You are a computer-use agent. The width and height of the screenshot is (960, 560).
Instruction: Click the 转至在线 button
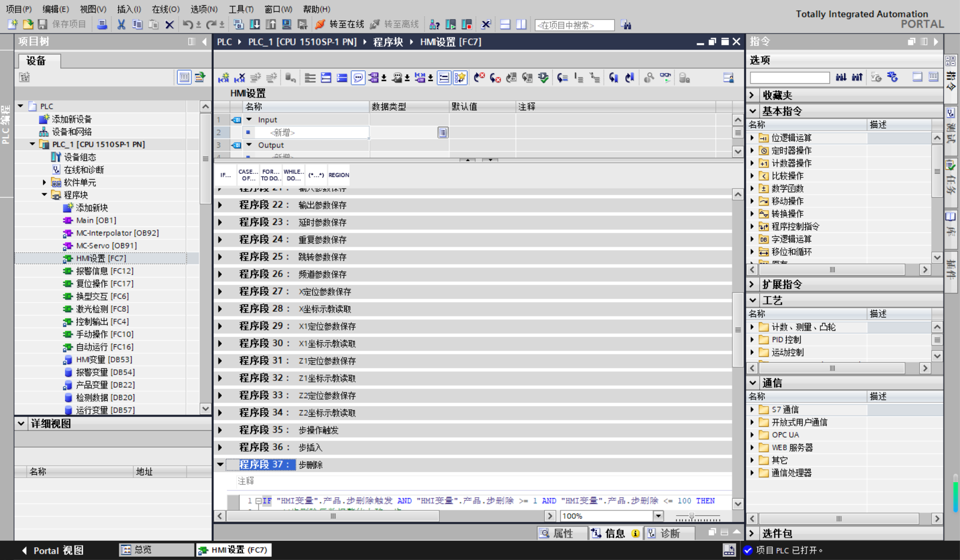coord(340,25)
